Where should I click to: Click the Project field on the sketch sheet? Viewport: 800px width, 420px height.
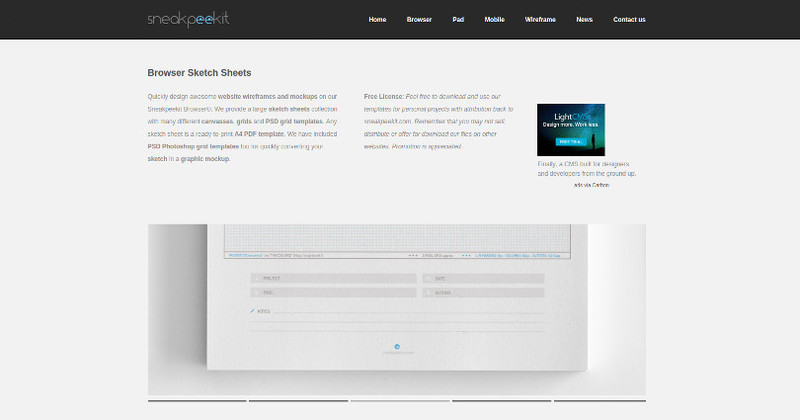point(334,279)
